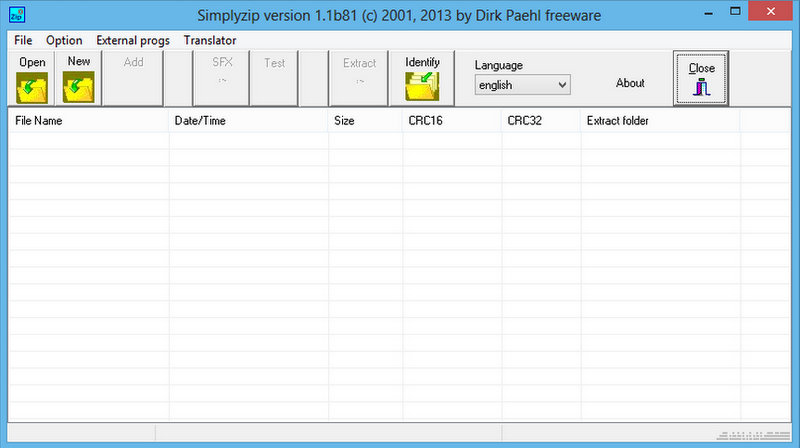Minimize the Simplyzip window
800x448 pixels.
(x=708, y=11)
